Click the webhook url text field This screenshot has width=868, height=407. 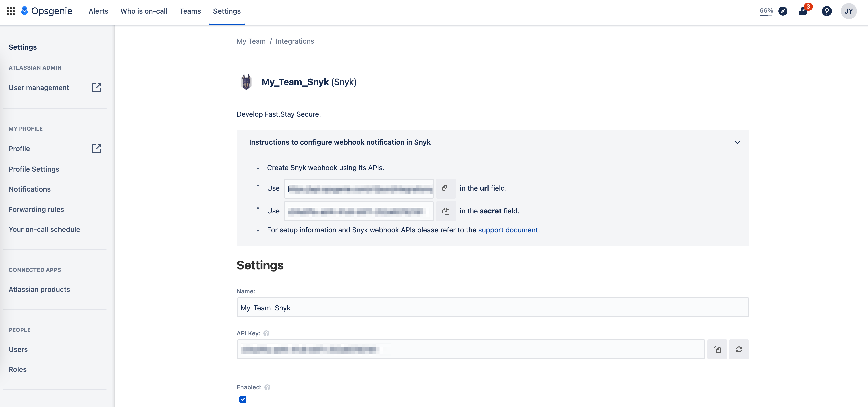[359, 189]
